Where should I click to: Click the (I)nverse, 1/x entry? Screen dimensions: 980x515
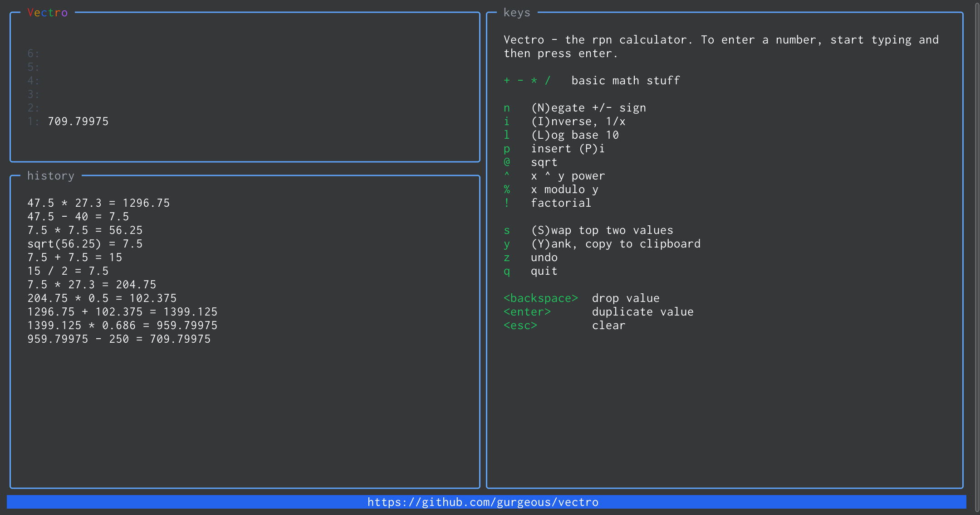[578, 121]
